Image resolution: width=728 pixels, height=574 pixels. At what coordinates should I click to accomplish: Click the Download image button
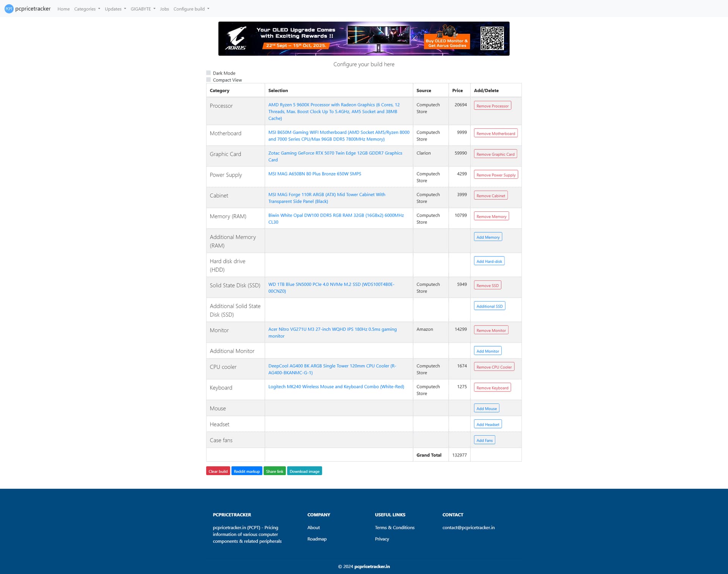304,471
